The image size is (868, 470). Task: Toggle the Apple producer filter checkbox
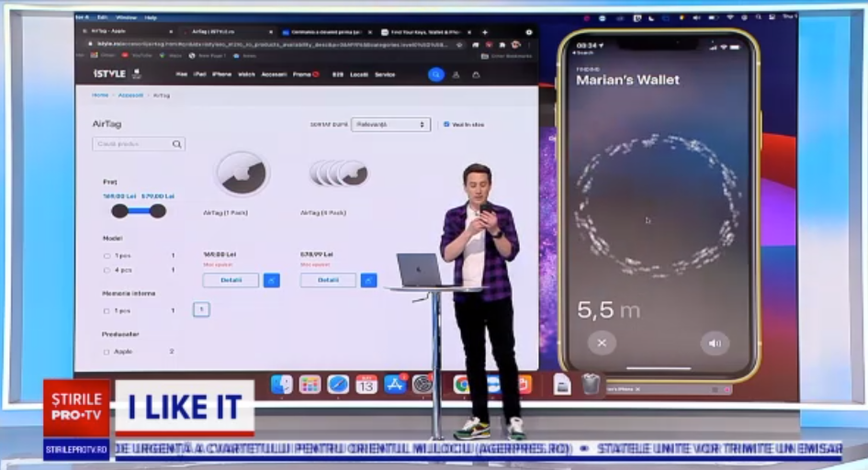(107, 352)
